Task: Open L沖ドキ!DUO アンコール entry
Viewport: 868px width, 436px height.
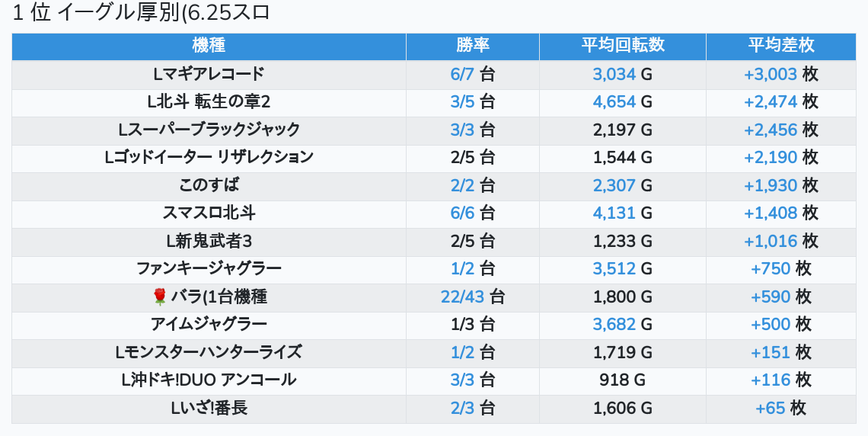Action: (x=209, y=380)
